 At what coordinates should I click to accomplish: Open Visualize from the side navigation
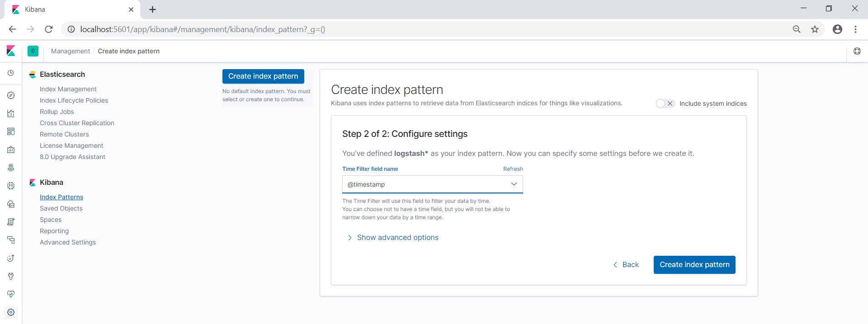pos(11,113)
